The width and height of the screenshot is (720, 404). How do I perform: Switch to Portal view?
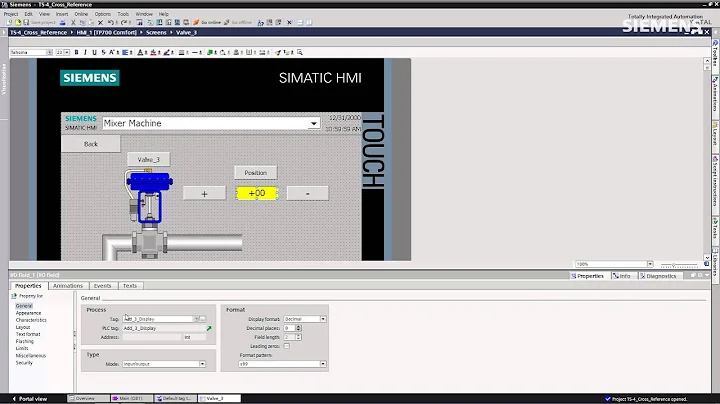click(30, 398)
